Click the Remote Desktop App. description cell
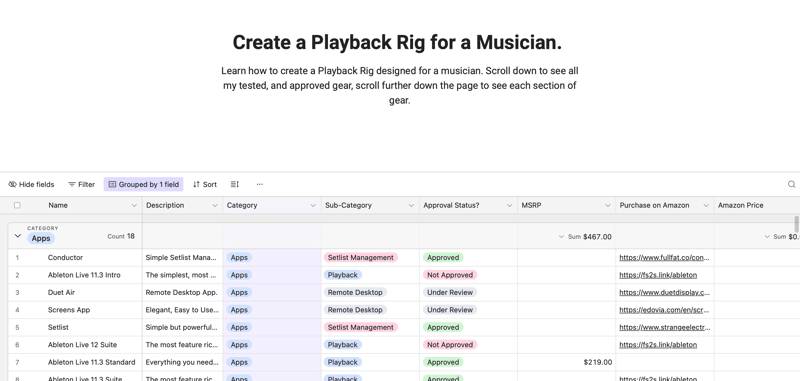 coord(182,292)
